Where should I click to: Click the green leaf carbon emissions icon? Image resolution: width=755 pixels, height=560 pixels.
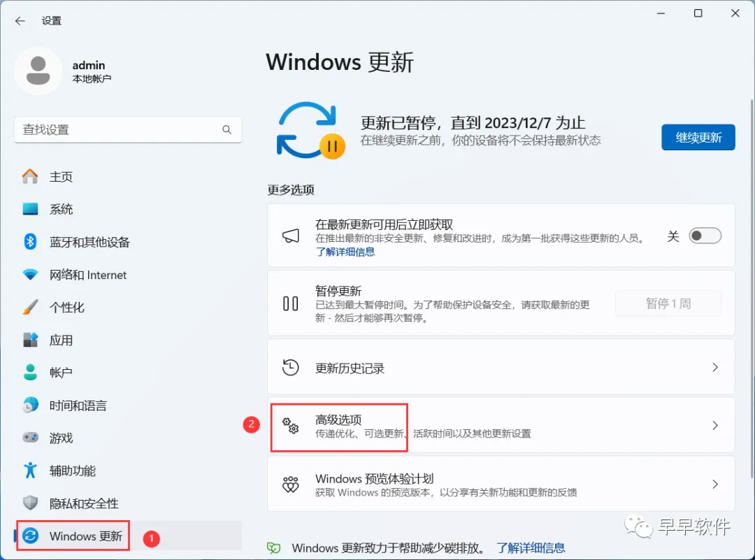pos(273,548)
